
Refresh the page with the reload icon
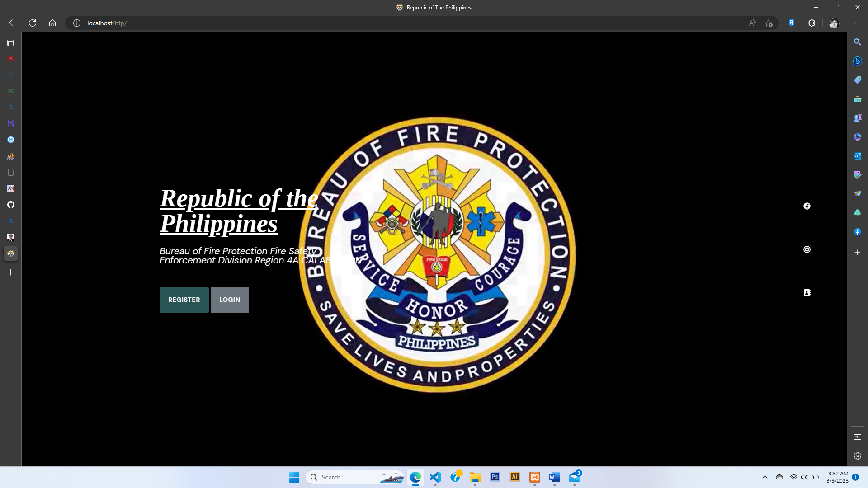point(33,23)
